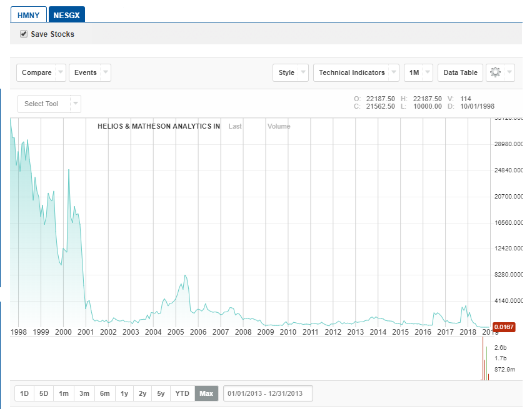Expand the Style dropdown arrow
Image resolution: width=532 pixels, height=409 pixels.
click(303, 72)
